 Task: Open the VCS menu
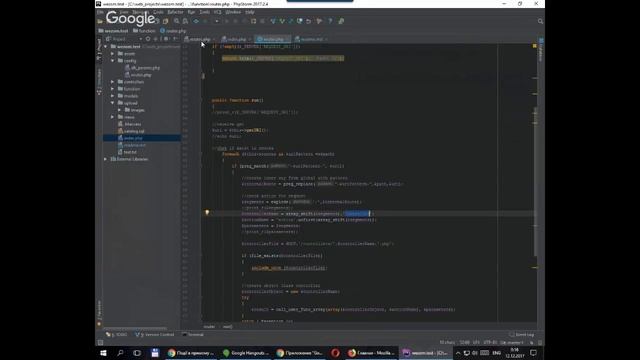pyautogui.click(x=218, y=12)
